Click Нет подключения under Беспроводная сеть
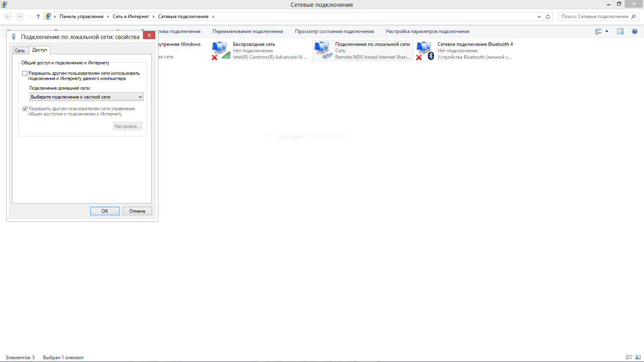 pyautogui.click(x=253, y=51)
